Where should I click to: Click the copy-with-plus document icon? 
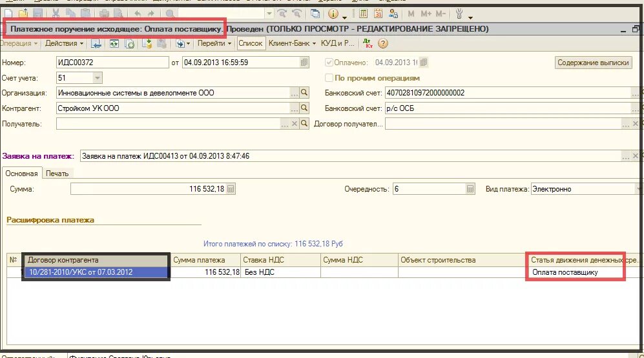(x=129, y=43)
